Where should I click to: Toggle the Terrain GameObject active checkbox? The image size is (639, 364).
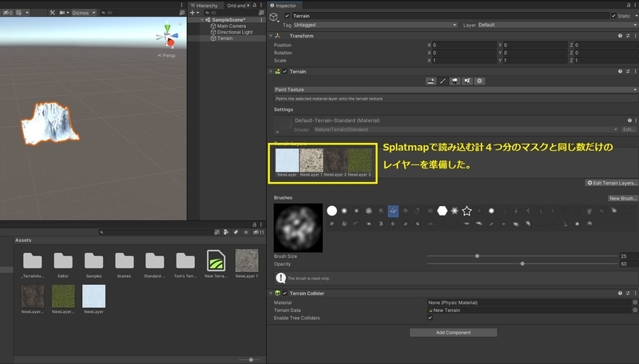pyautogui.click(x=288, y=16)
